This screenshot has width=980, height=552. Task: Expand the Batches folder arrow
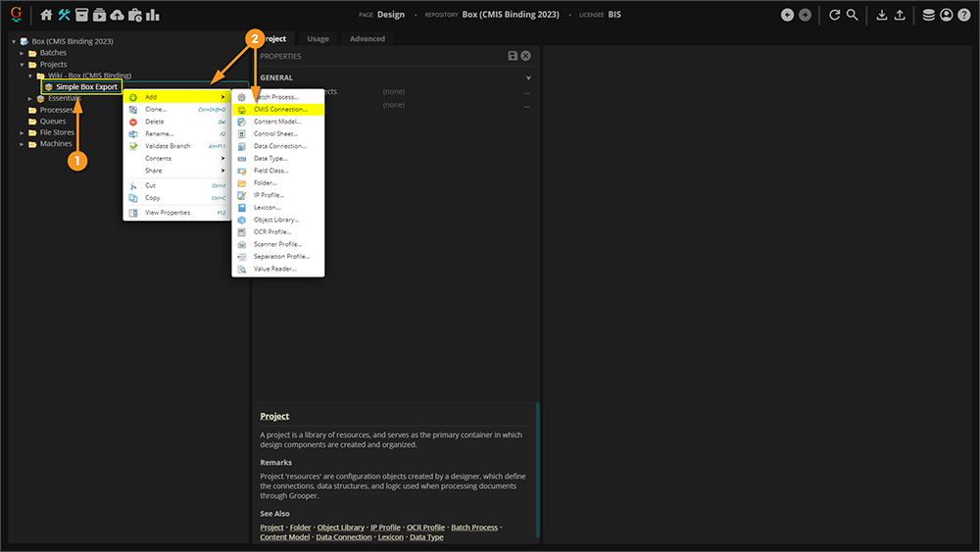click(x=22, y=53)
